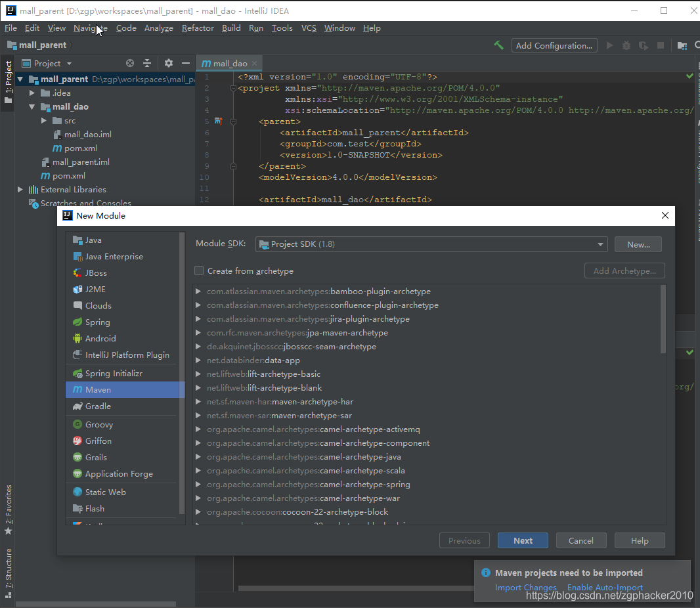Screen dimensions: 700x608
Task: Expand the .idea folder
Action: click(32, 93)
